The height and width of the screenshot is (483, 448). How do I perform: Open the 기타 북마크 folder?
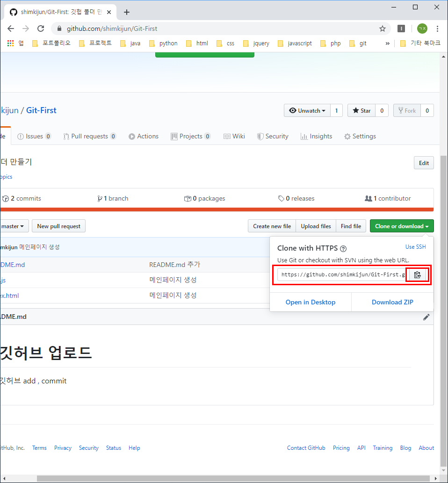pyautogui.click(x=420, y=43)
